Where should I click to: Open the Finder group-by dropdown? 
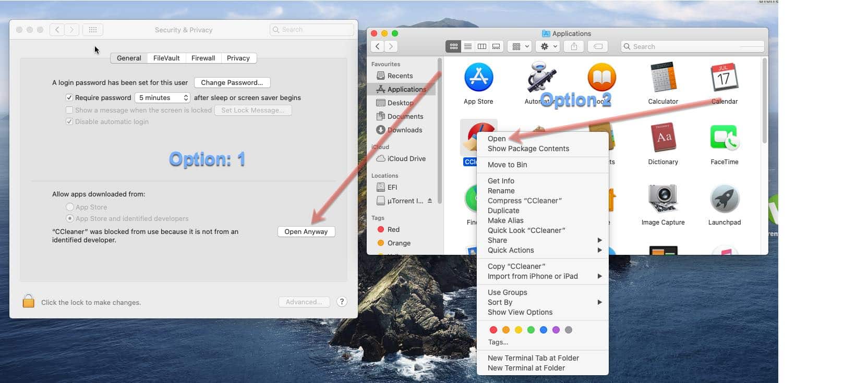tap(519, 46)
